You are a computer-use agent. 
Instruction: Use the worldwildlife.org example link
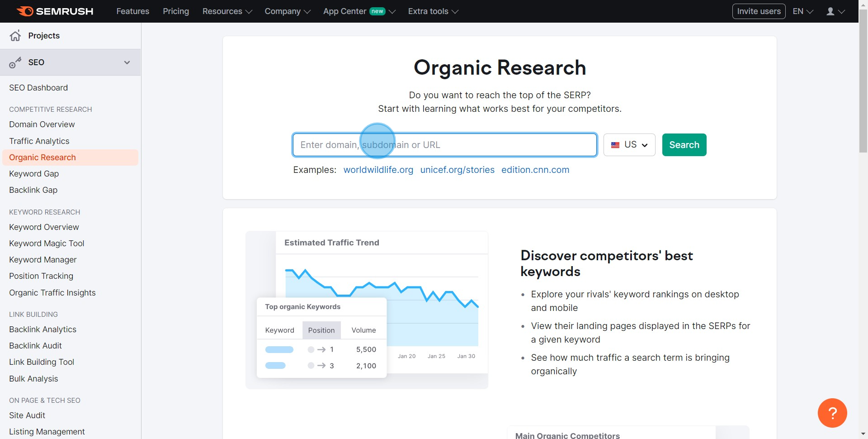[378, 170]
